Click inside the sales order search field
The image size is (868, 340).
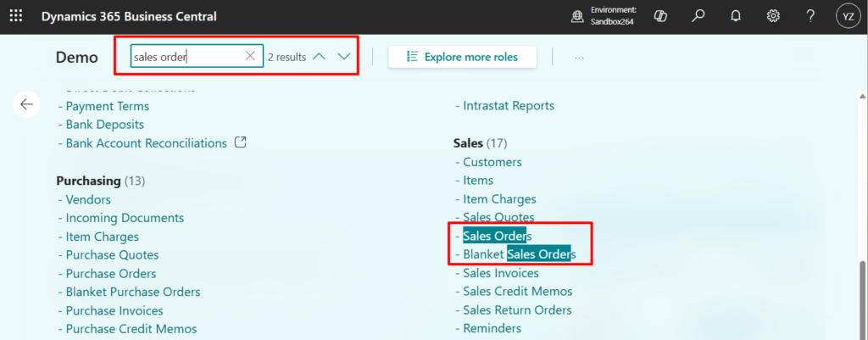coord(186,57)
